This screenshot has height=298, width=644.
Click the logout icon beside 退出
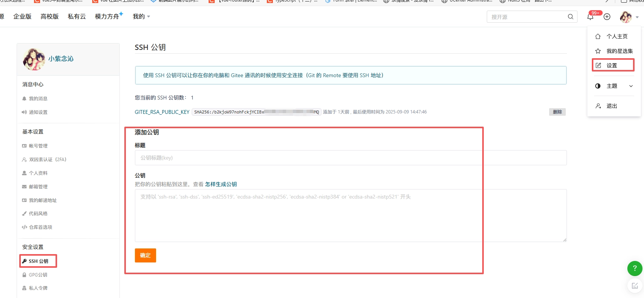coord(598,106)
